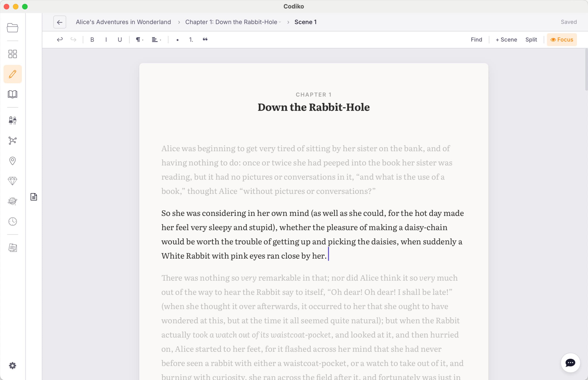Toggle bold formatting
Screen dimensions: 588x380
coord(92,39)
